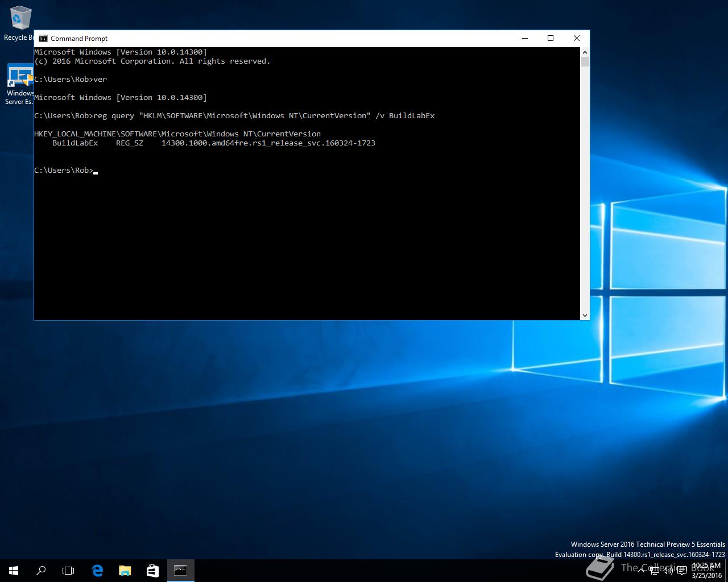Open the Recycle Bin desktop icon
This screenshot has height=582, width=728.
18,23
